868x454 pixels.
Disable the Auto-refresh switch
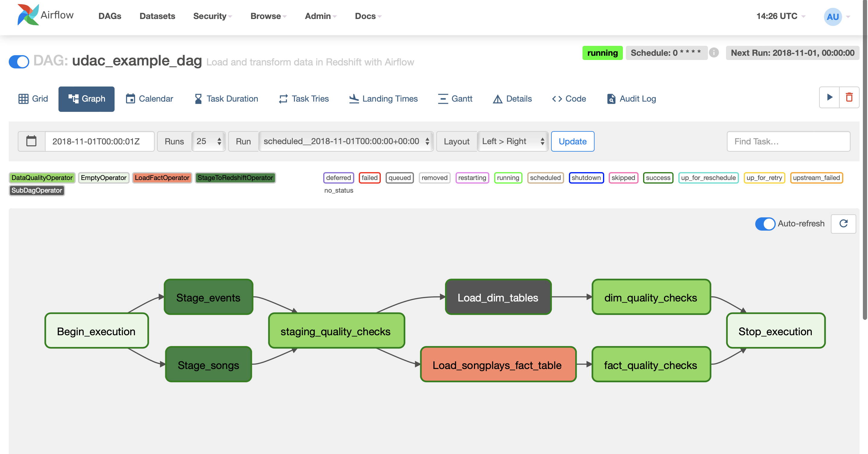(x=765, y=224)
